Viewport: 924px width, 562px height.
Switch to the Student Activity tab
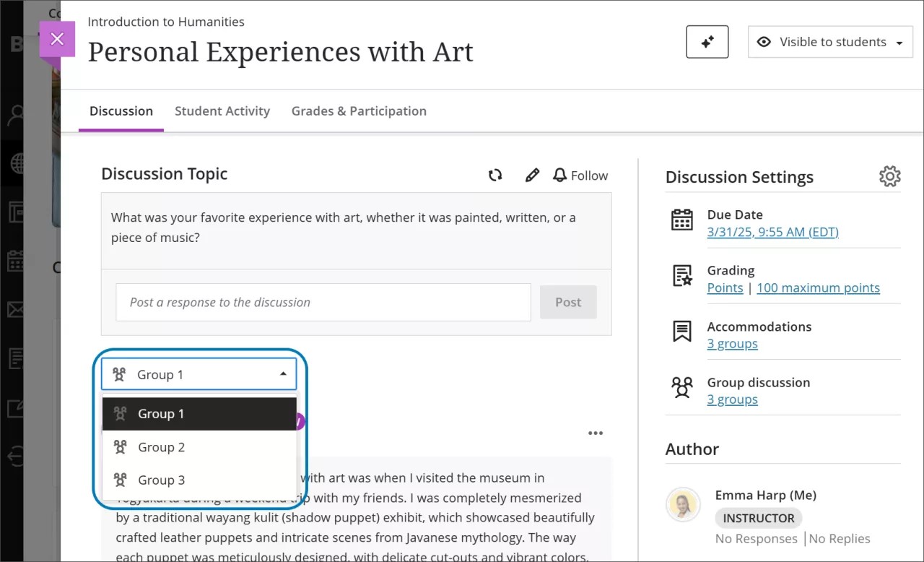tap(222, 111)
